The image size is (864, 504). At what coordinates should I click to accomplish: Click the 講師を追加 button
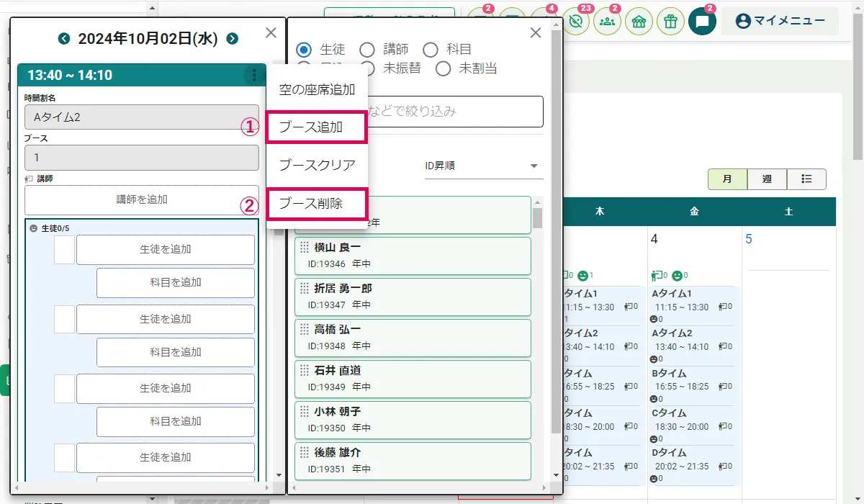click(x=142, y=199)
